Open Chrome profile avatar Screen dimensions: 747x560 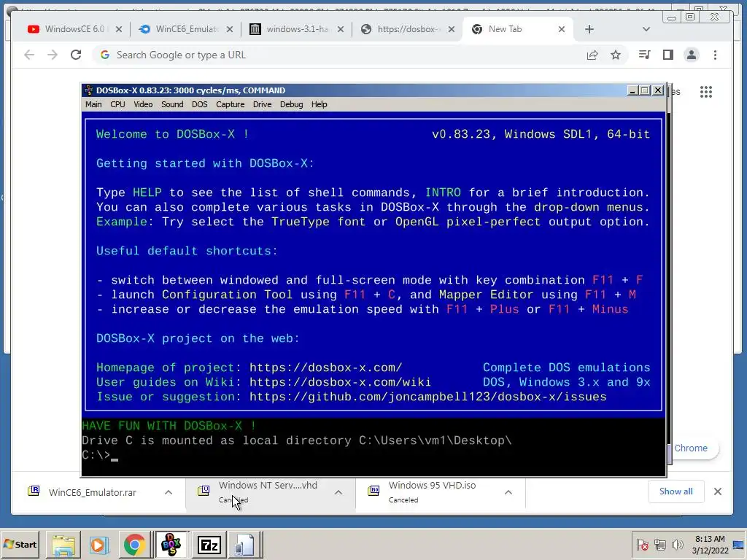[x=692, y=55]
